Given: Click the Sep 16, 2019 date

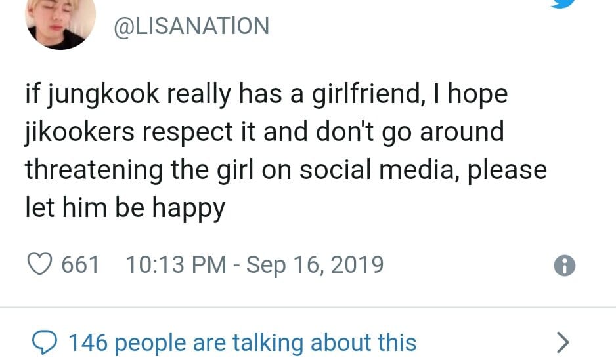Looking at the screenshot, I should [315, 265].
